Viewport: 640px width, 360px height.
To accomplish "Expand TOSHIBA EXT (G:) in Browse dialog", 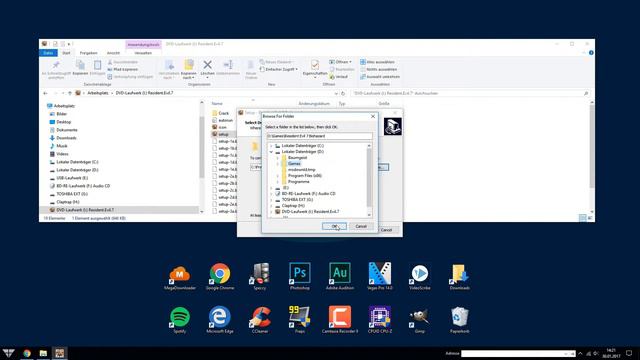I will [271, 200].
